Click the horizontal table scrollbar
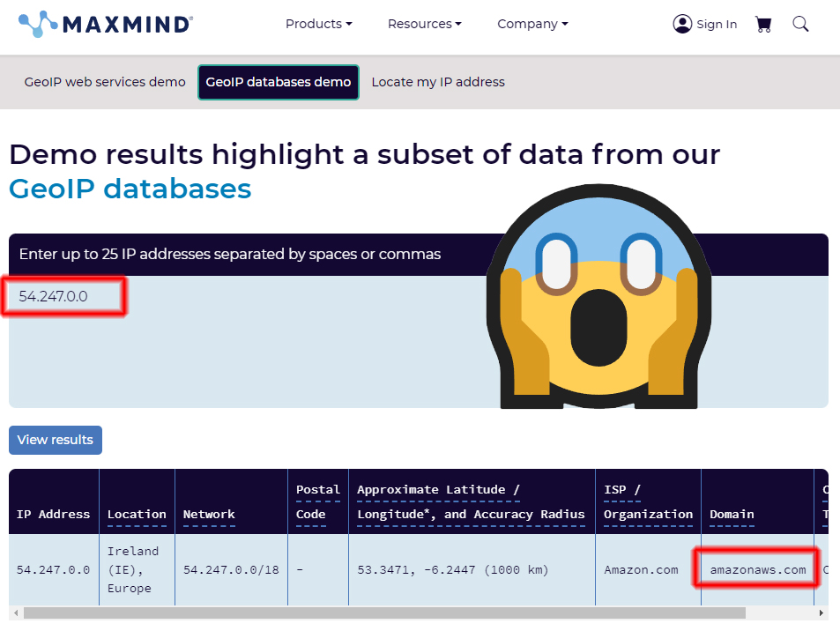Screen dimensions: 840x631 click(x=384, y=612)
